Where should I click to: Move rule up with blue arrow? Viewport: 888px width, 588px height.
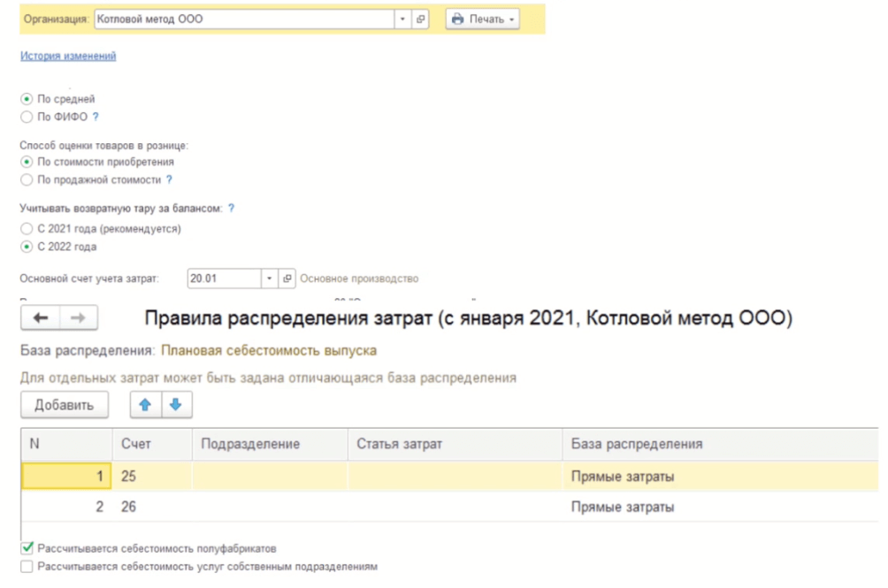click(145, 405)
